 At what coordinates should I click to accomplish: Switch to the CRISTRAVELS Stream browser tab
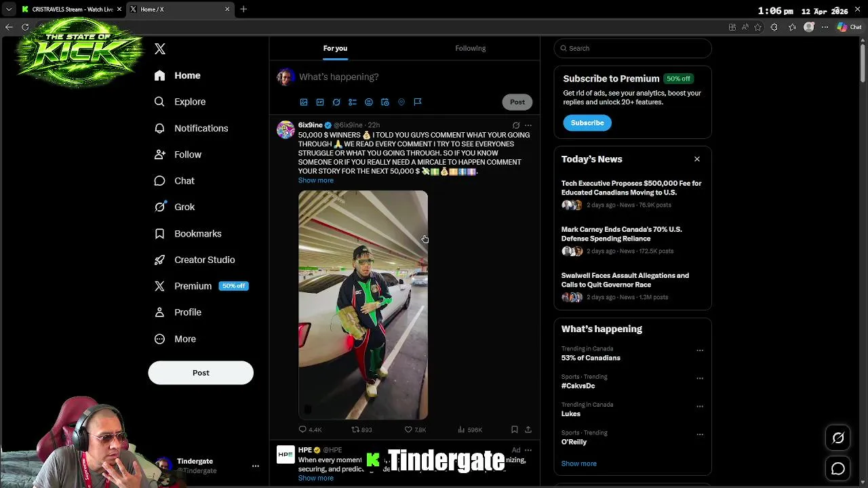point(71,9)
